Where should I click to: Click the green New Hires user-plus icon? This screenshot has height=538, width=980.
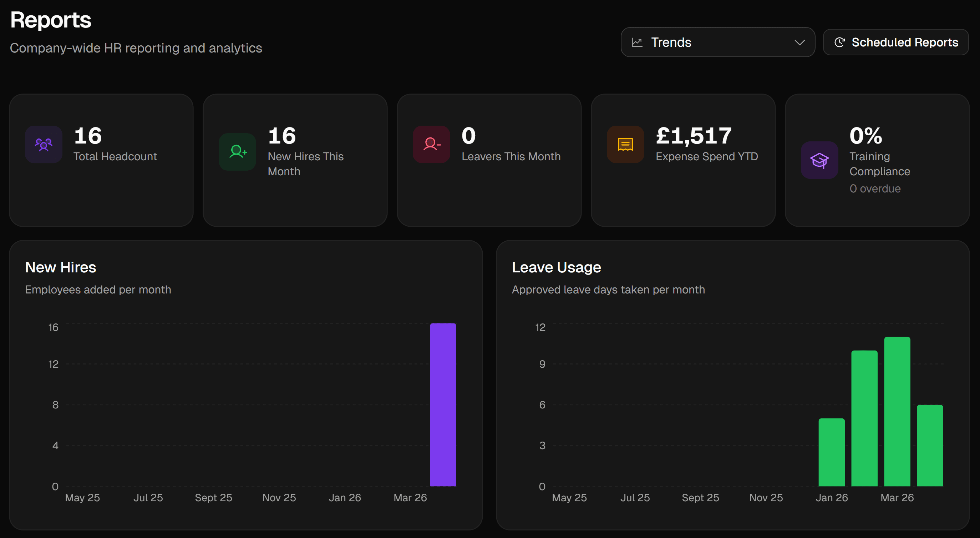(x=238, y=152)
